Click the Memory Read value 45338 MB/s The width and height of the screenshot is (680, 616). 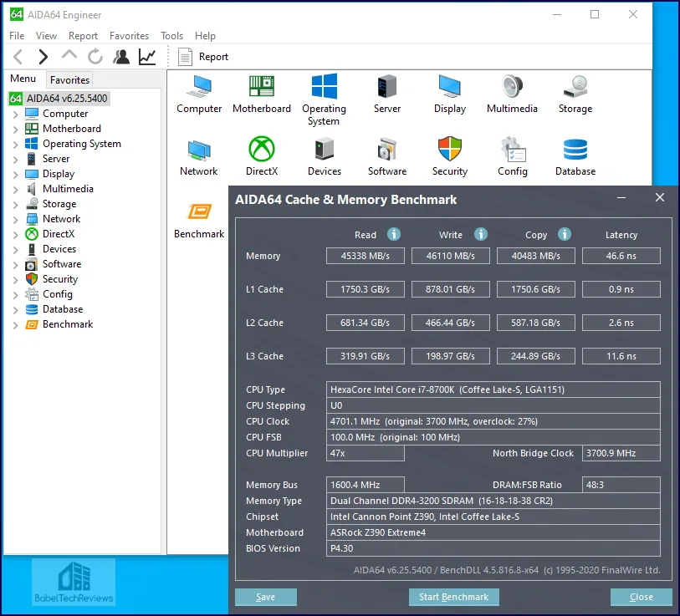coord(366,256)
